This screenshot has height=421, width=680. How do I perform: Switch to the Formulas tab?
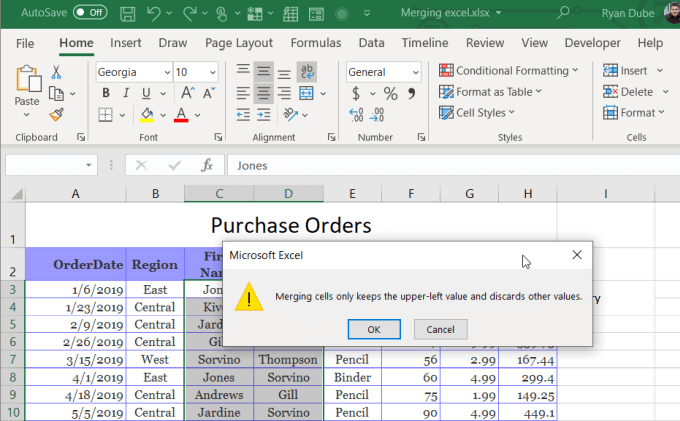click(x=315, y=43)
